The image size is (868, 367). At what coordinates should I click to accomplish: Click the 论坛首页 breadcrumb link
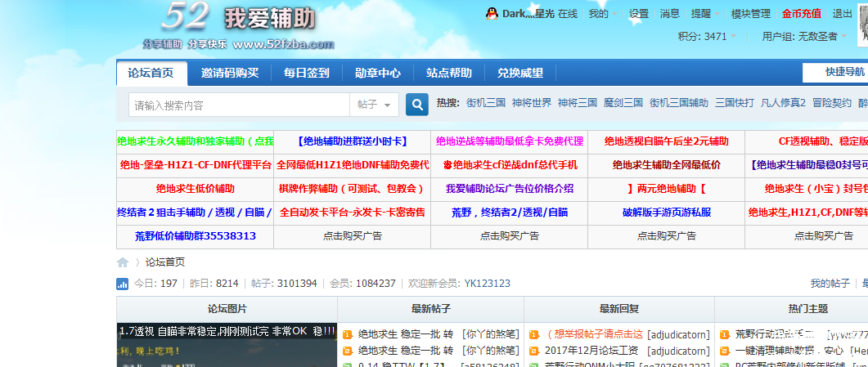(x=165, y=262)
